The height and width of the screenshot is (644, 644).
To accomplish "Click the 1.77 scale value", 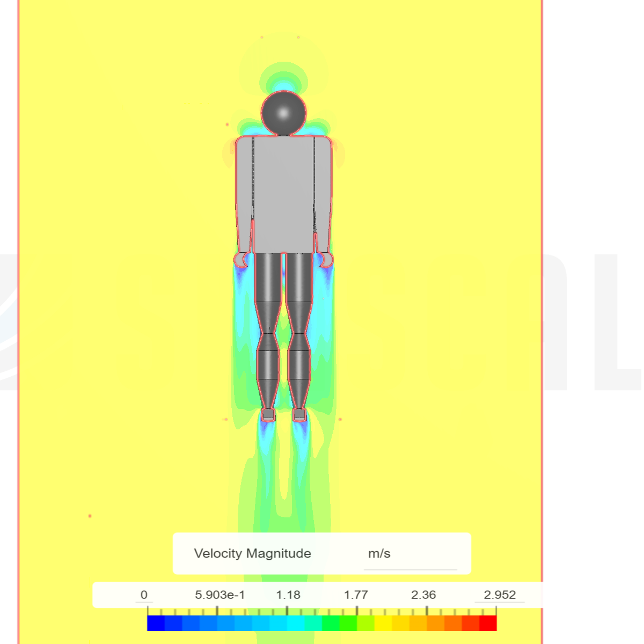I will coord(357,595).
